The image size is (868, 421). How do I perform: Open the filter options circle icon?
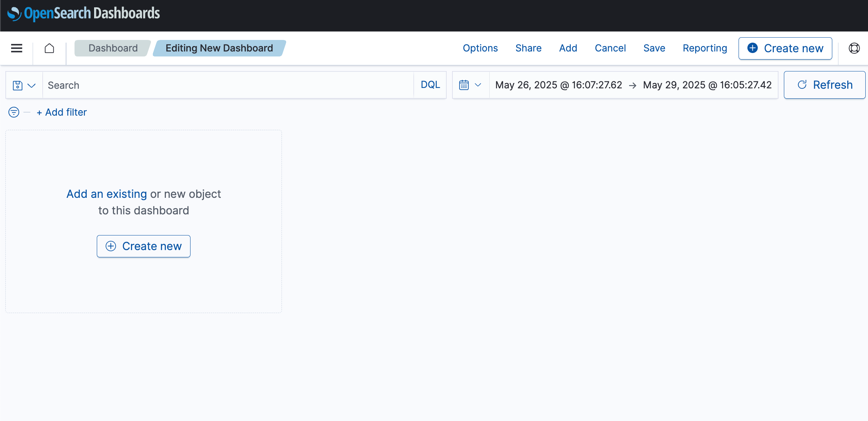[14, 112]
